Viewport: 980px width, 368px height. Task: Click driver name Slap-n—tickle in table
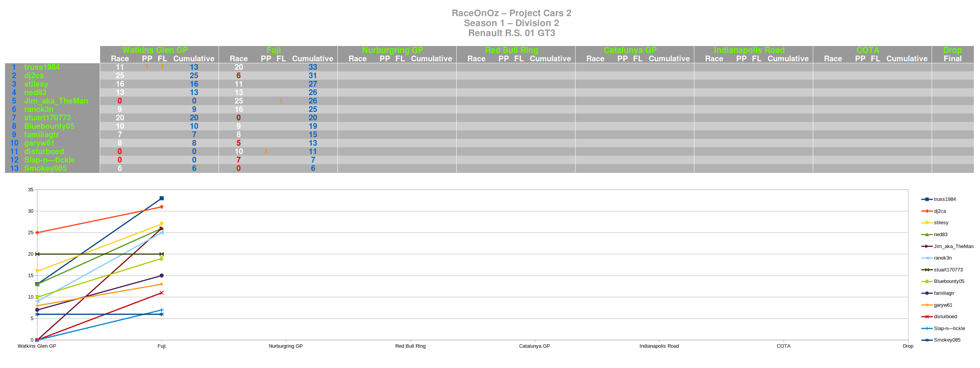49,160
